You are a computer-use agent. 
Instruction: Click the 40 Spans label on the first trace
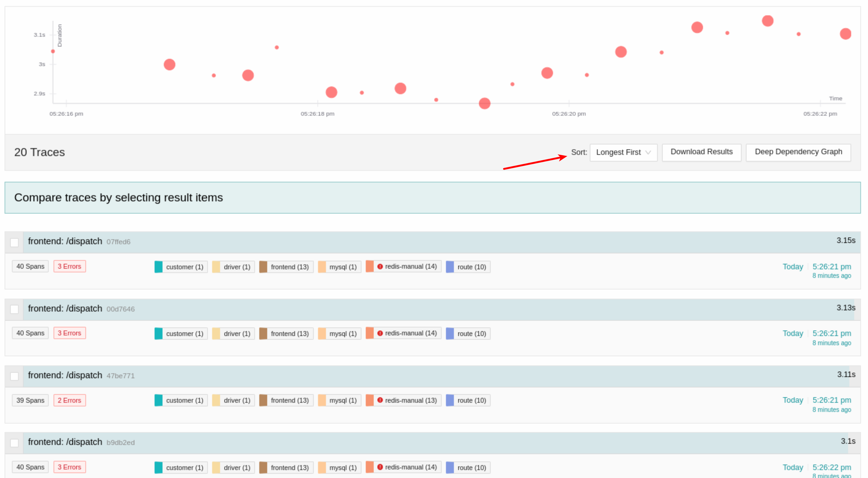coord(30,266)
